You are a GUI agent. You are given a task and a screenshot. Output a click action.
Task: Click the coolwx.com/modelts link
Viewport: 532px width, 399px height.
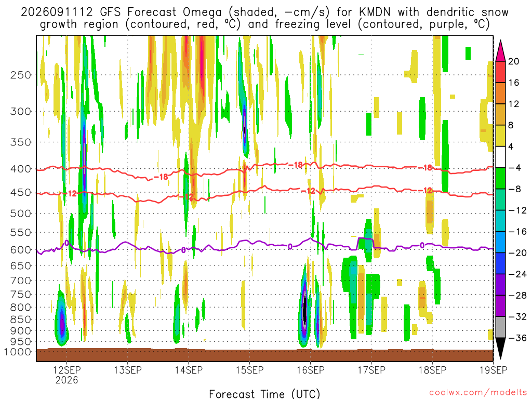478,393
